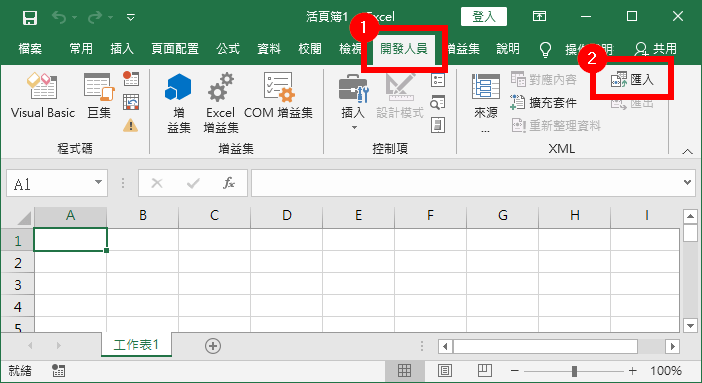Image resolution: width=702 pixels, height=383 pixels.
Task: Click the record macro icon
Action: [131, 78]
